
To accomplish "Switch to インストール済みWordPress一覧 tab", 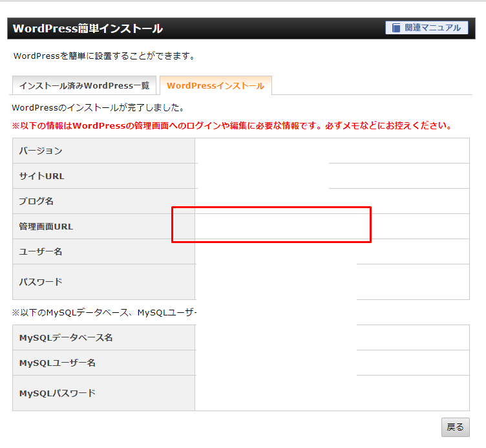I will pyautogui.click(x=84, y=85).
